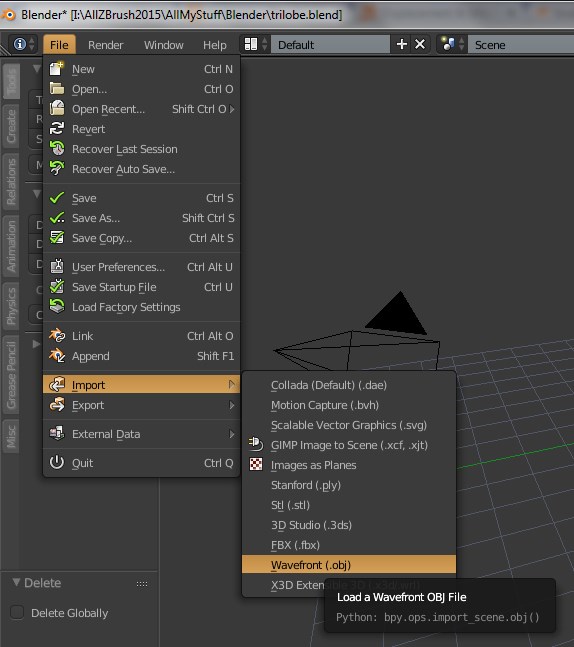Switch to the Grease Pencil tab
The height and width of the screenshot is (647, 574).
point(11,374)
